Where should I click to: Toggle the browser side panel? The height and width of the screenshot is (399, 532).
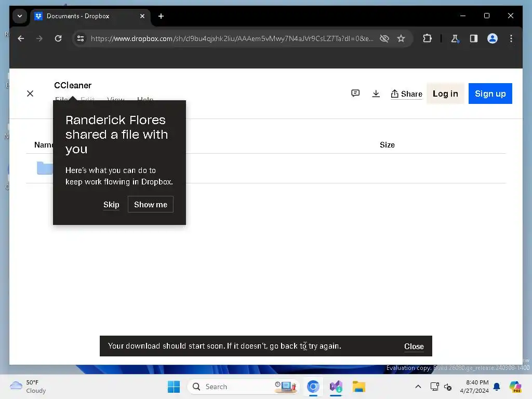click(474, 38)
